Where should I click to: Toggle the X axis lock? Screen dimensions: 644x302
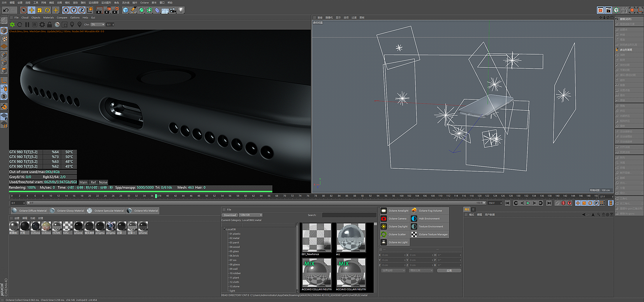pyautogui.click(x=66, y=10)
